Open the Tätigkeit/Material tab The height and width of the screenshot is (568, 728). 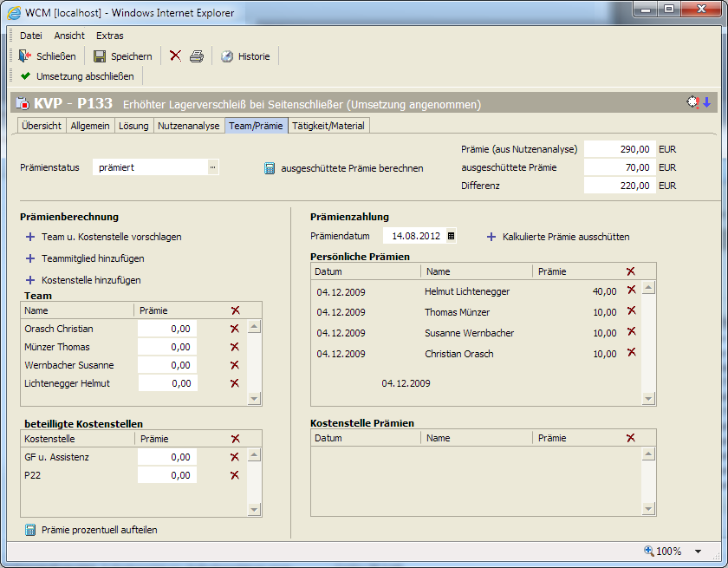tap(328, 126)
